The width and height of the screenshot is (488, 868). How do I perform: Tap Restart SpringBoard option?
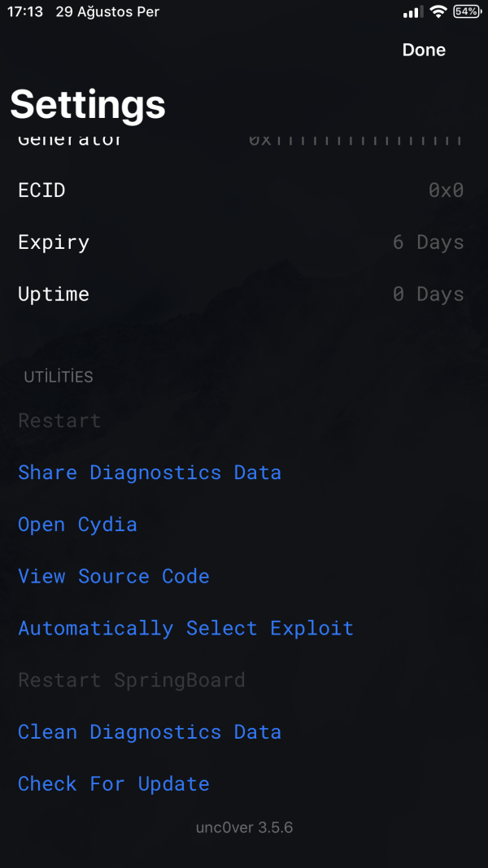point(132,680)
